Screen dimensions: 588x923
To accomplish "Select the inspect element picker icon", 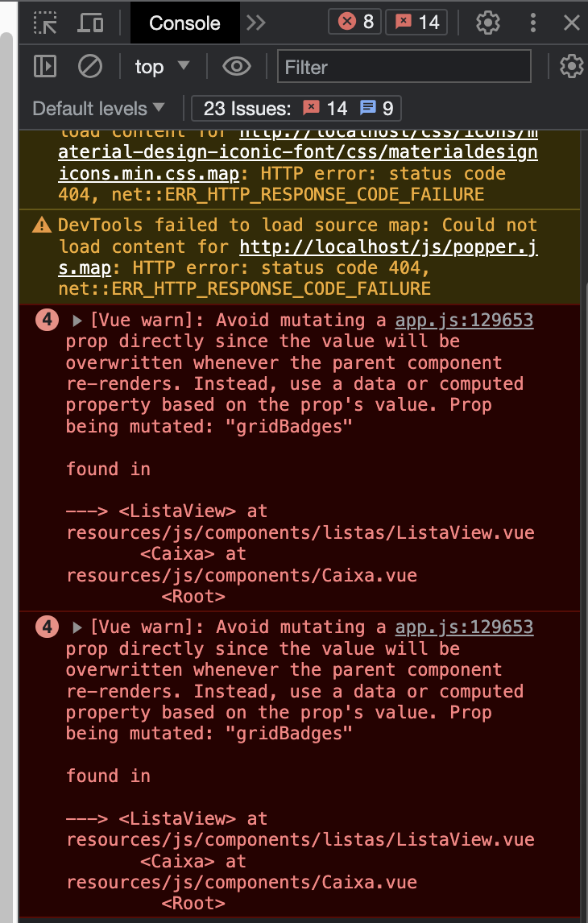I will (45, 23).
